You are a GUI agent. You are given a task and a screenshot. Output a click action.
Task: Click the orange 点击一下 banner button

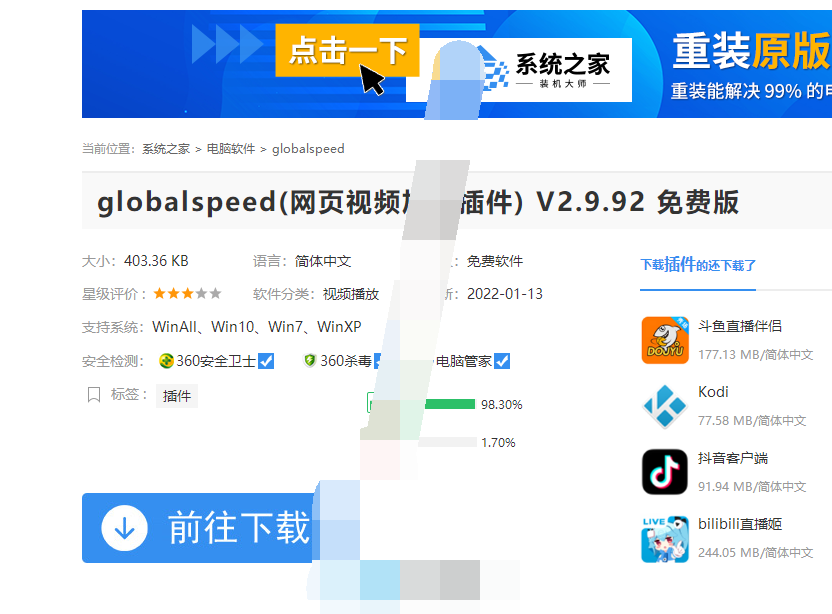point(347,50)
